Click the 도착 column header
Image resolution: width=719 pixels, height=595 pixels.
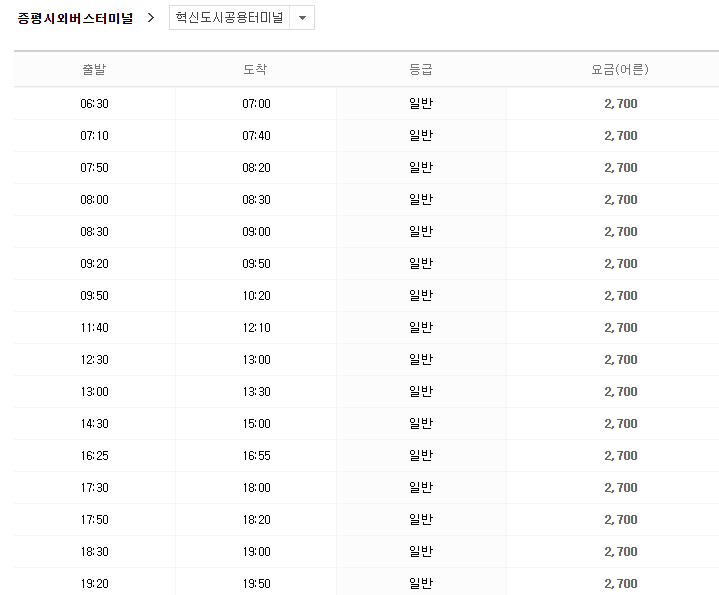pyautogui.click(x=255, y=69)
